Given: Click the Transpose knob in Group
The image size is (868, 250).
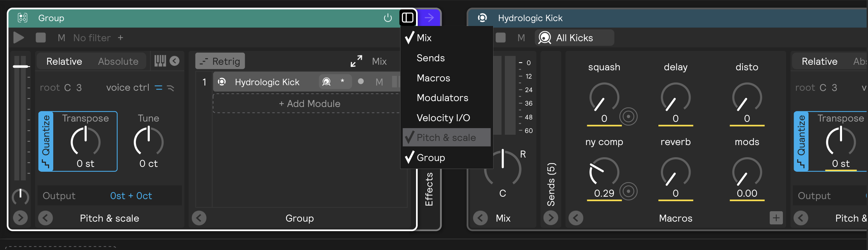Looking at the screenshot, I should [85, 141].
